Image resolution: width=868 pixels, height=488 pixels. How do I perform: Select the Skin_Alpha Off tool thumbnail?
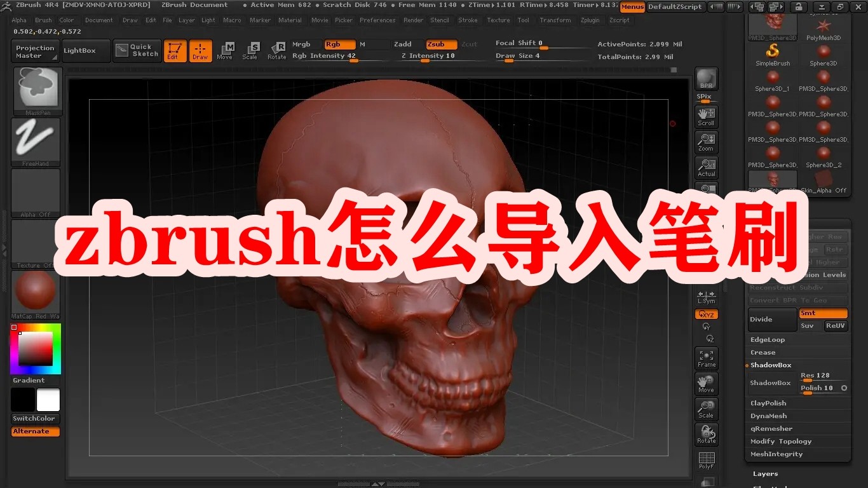[x=824, y=180]
